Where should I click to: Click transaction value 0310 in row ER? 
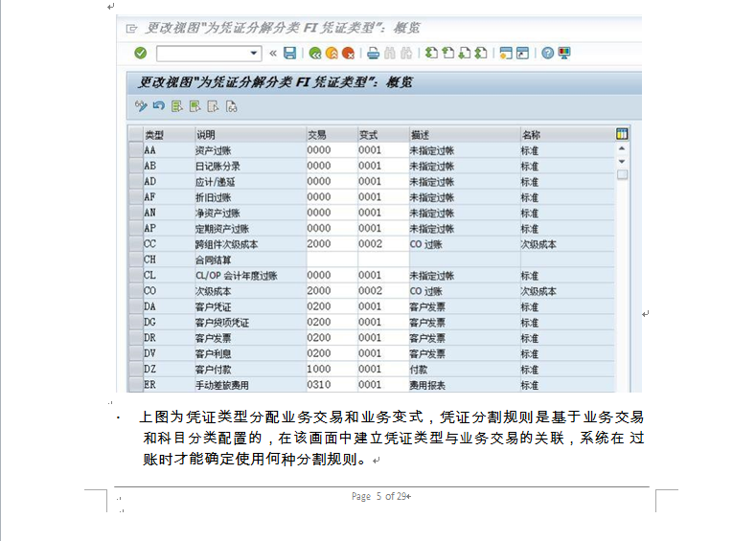(332, 385)
